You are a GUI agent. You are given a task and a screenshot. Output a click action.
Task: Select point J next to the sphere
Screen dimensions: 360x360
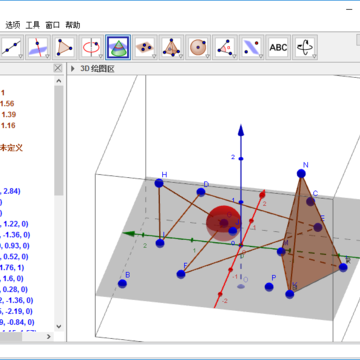[233, 230]
